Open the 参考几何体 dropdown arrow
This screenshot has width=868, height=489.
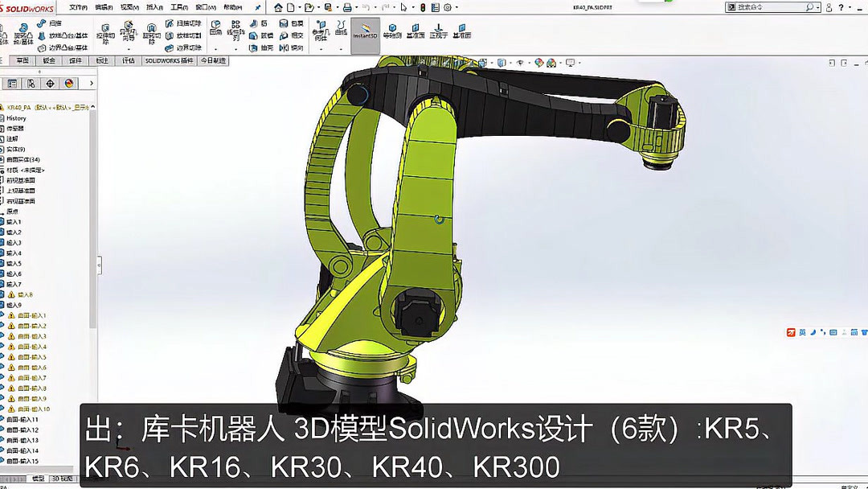321,49
